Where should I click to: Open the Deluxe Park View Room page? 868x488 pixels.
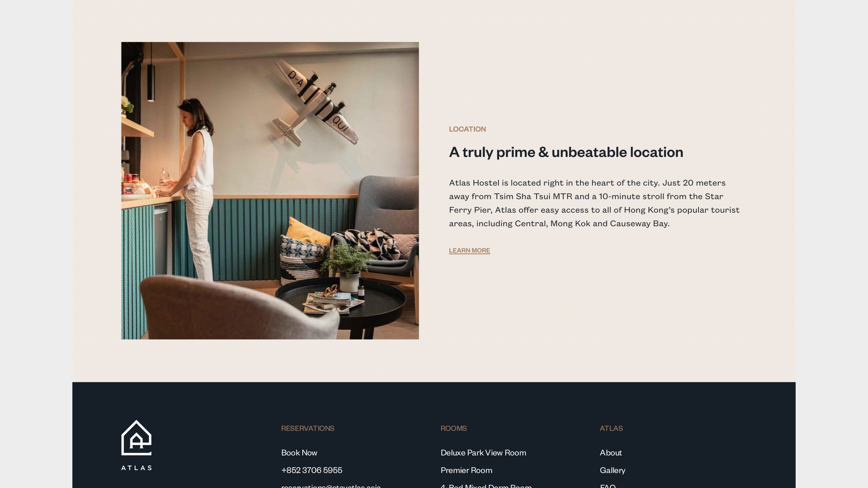pyautogui.click(x=483, y=452)
